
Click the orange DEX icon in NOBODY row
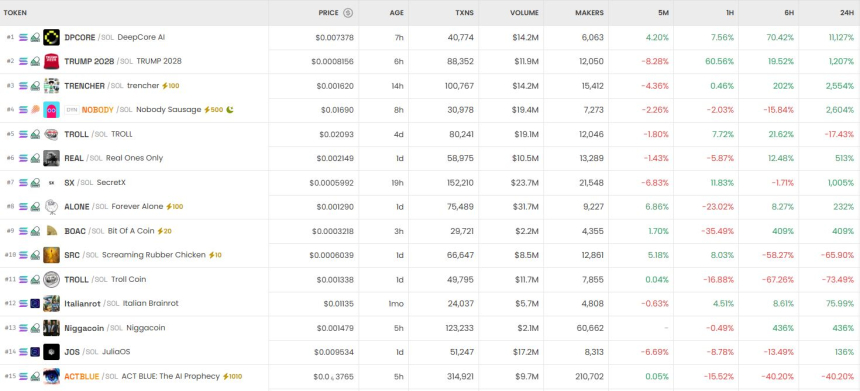coord(35,110)
